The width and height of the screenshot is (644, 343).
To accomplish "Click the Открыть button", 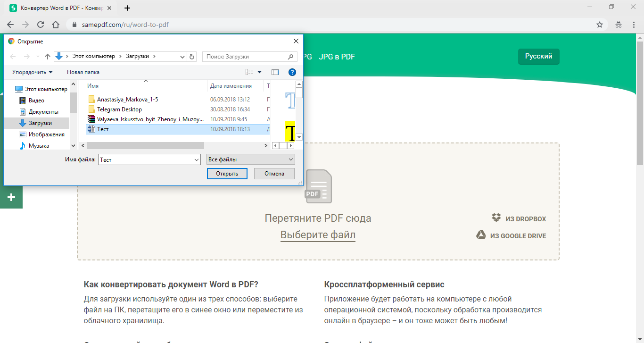I will [227, 174].
